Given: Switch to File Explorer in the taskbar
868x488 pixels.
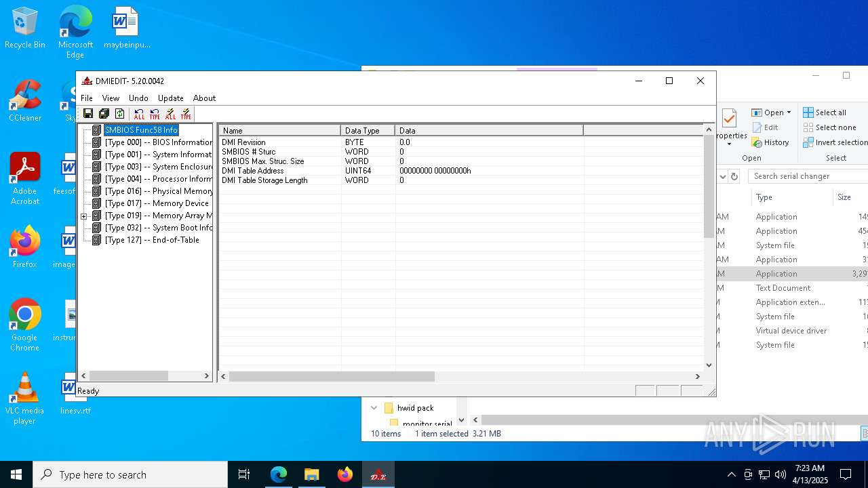Looking at the screenshot, I should (312, 474).
